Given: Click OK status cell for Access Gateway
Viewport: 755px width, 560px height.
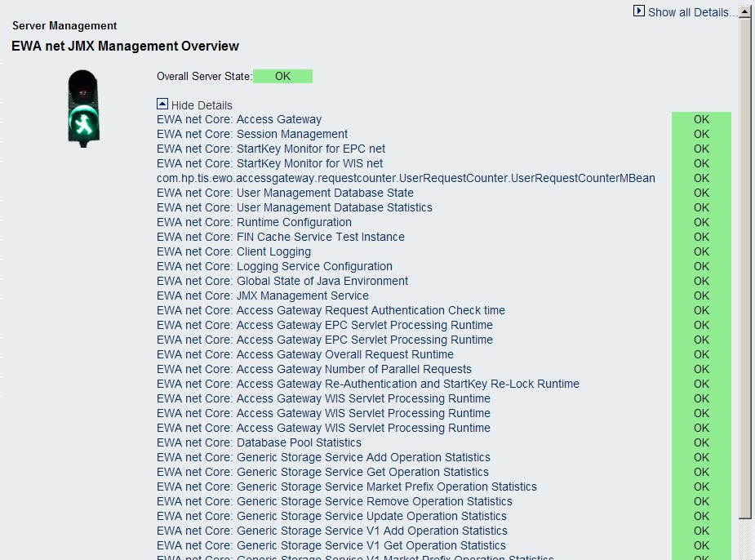Looking at the screenshot, I should 701,119.
